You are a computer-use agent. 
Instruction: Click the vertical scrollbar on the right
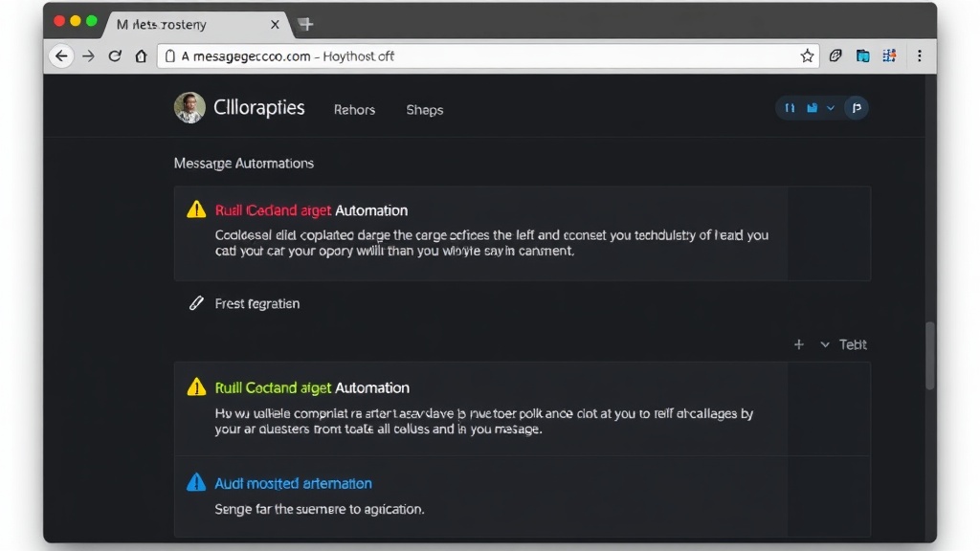tap(929, 354)
